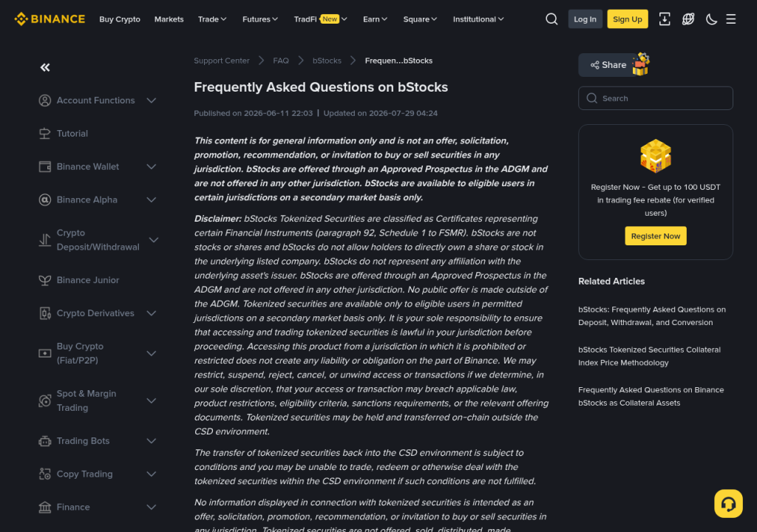Image resolution: width=757 pixels, height=532 pixels.
Task: Expand the Crypto Deposit/Withdrawal section
Action: point(154,240)
